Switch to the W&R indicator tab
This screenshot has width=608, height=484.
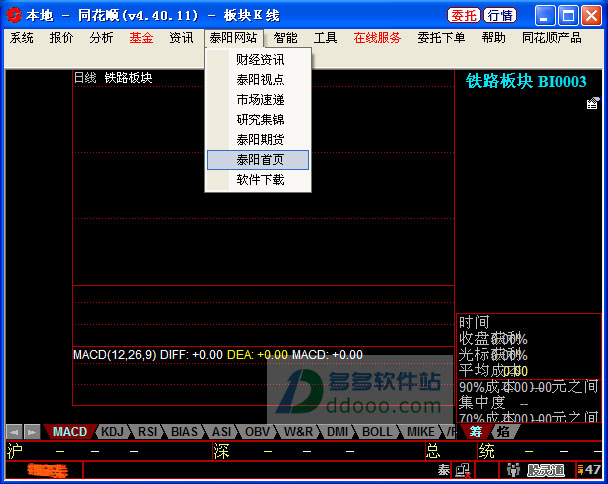click(x=298, y=432)
